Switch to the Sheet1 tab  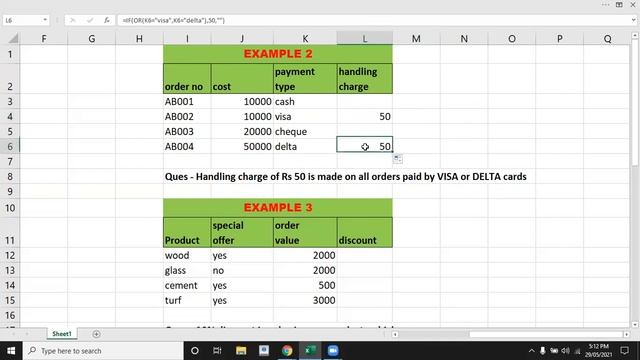coord(62,334)
